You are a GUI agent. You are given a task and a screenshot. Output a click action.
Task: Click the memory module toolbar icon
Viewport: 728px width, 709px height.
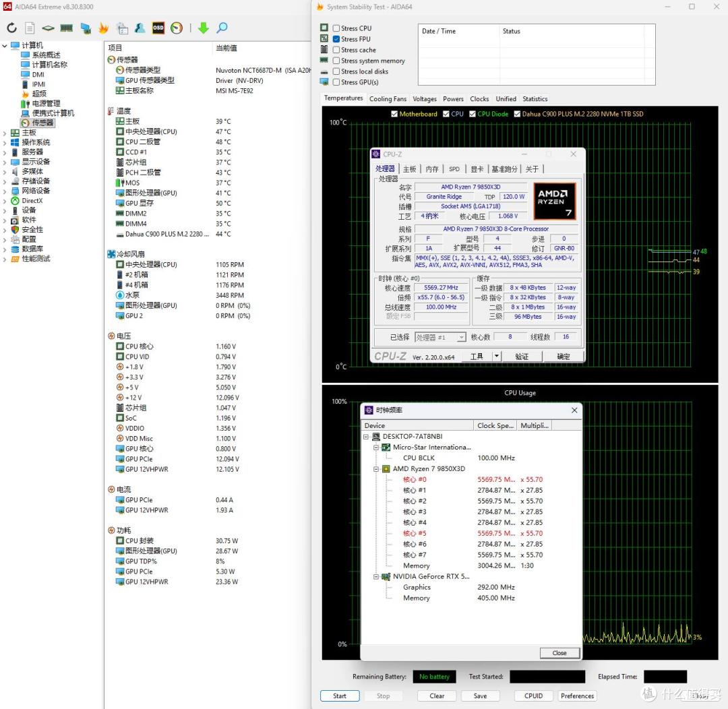(66, 28)
